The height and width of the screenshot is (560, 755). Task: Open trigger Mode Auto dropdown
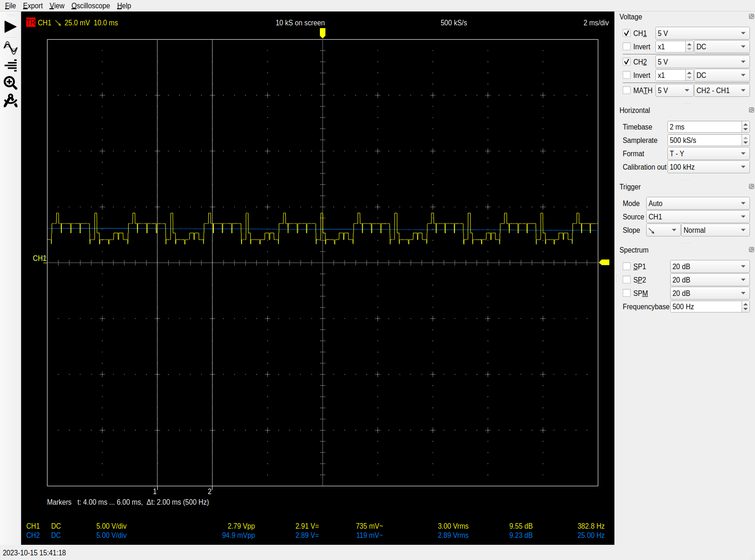pyautogui.click(x=698, y=203)
